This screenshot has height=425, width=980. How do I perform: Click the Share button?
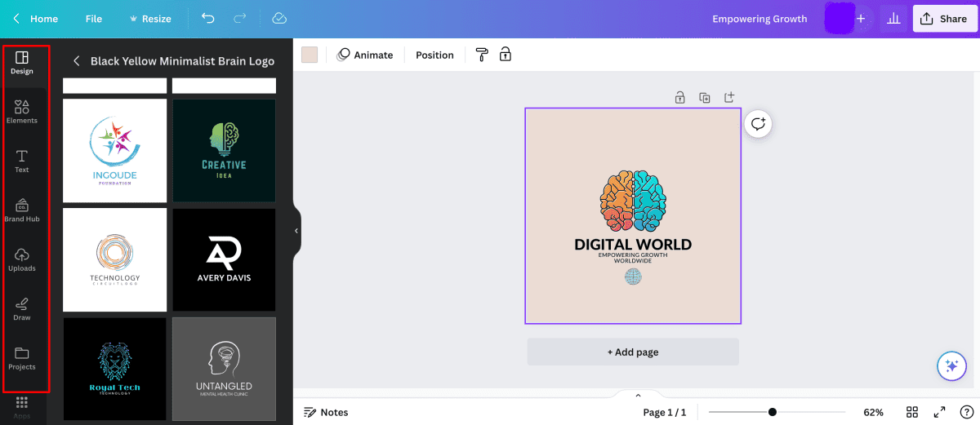tap(945, 19)
